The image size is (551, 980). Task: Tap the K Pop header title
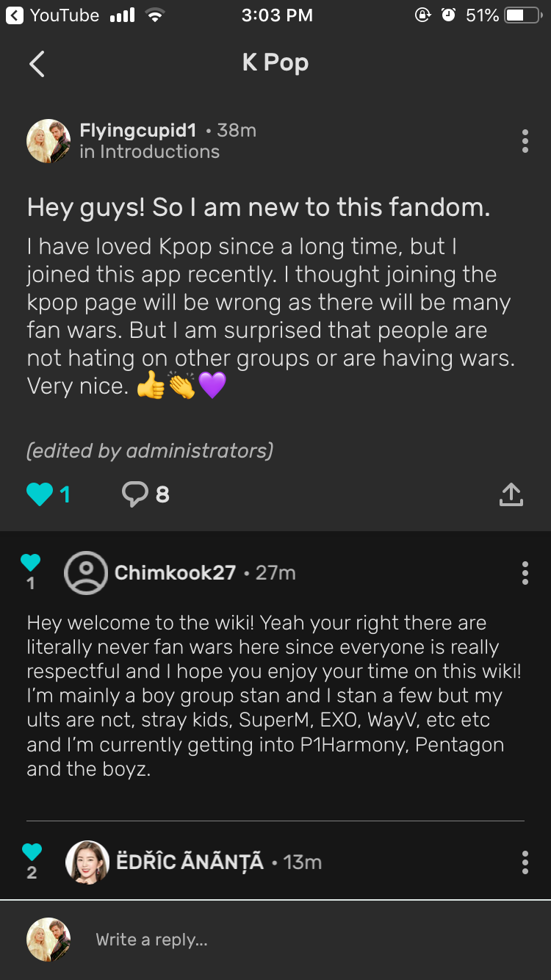tap(275, 63)
